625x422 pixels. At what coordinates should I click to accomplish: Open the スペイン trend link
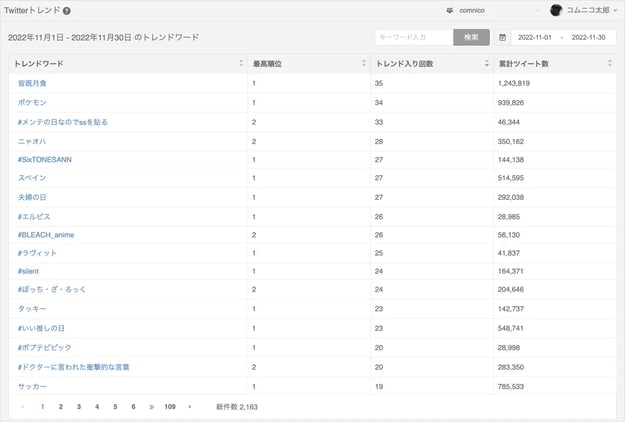coord(32,178)
